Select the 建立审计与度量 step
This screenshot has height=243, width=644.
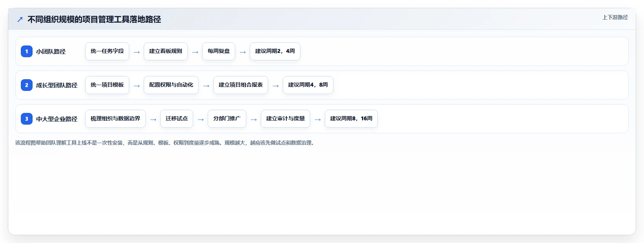tap(285, 119)
